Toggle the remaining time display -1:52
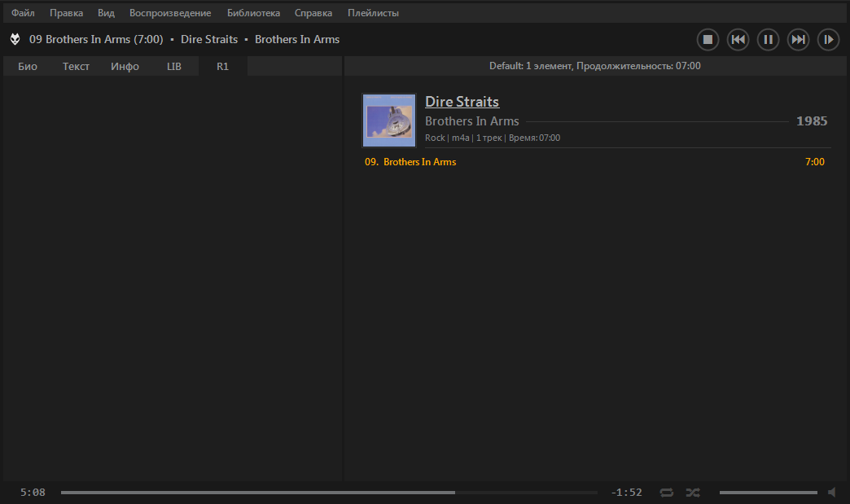The height and width of the screenshot is (504, 850). (x=626, y=492)
